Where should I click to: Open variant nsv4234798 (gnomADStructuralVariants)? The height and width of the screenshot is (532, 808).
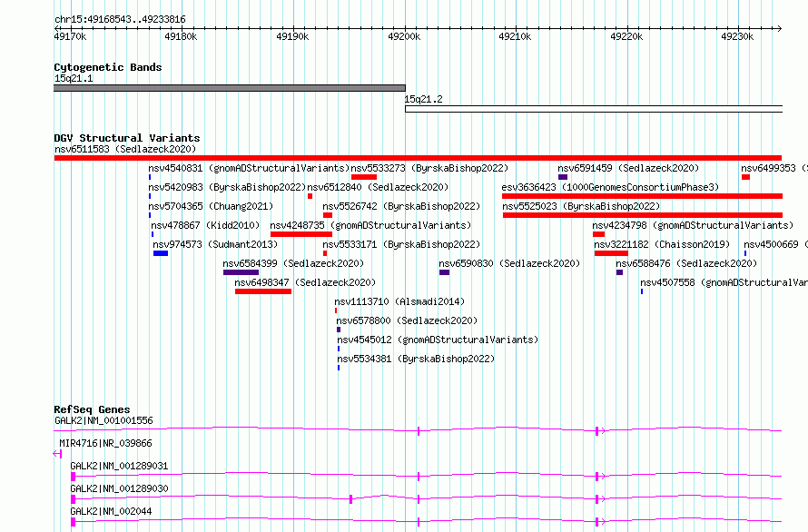click(x=693, y=225)
